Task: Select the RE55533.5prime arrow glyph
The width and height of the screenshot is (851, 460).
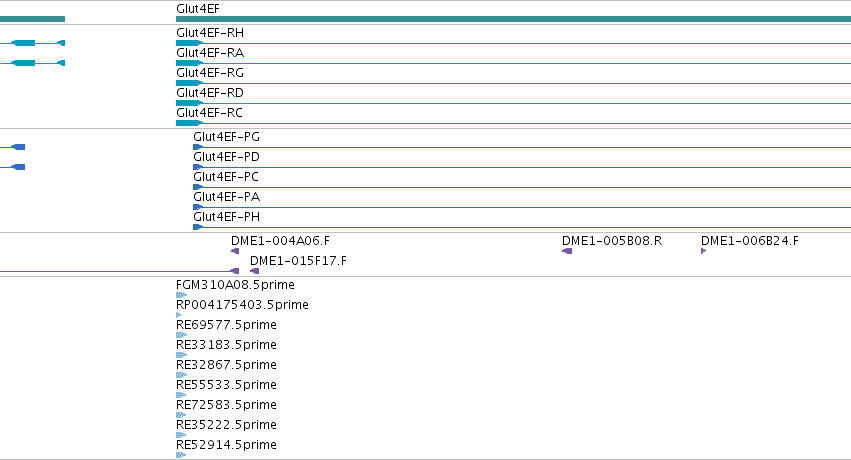Action: tap(181, 395)
